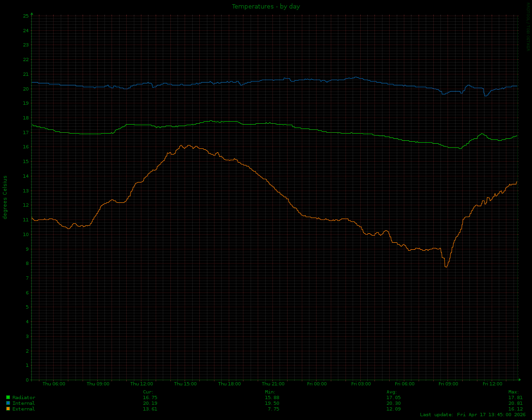Click the Fri 00:00 time axis label
Viewport: 532px width, 420px height.
click(x=317, y=384)
